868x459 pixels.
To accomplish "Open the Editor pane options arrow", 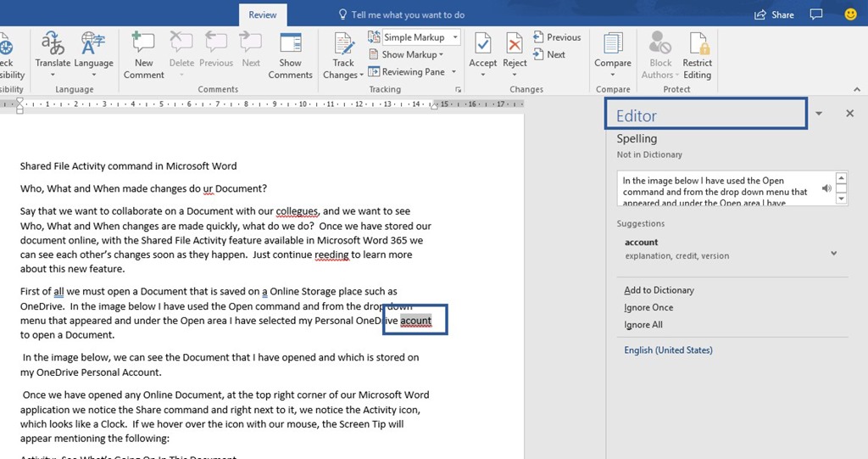I will click(x=819, y=114).
